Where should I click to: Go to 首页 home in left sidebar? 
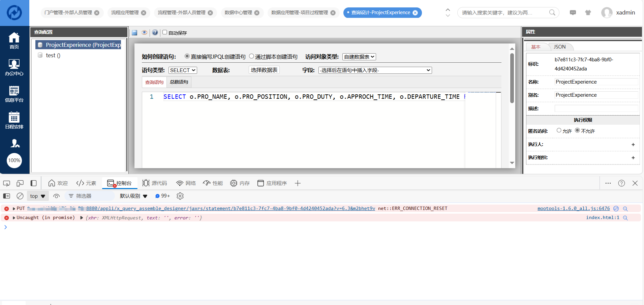click(14, 40)
